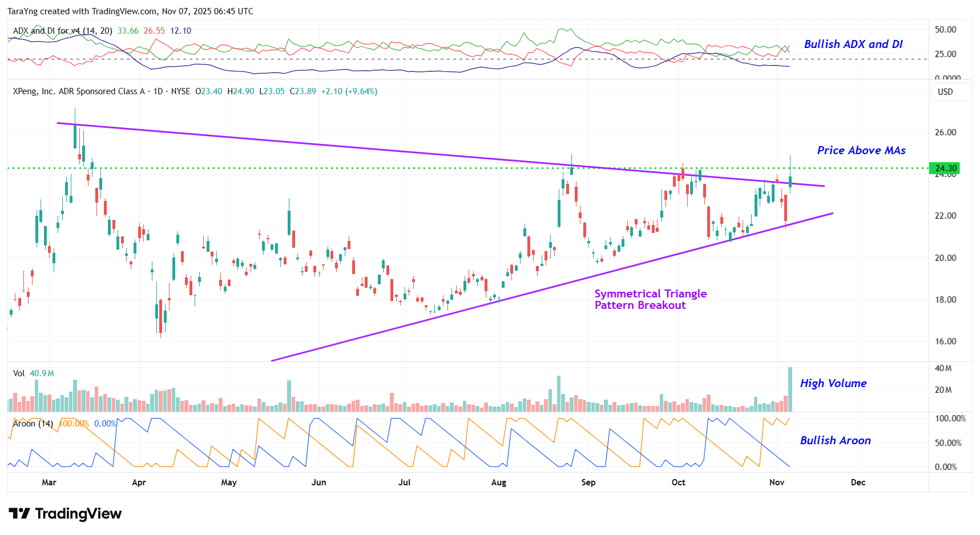Image resolution: width=980 pixels, height=535 pixels.
Task: Click the XPeng, Inc. symbol title
Action: 78,91
